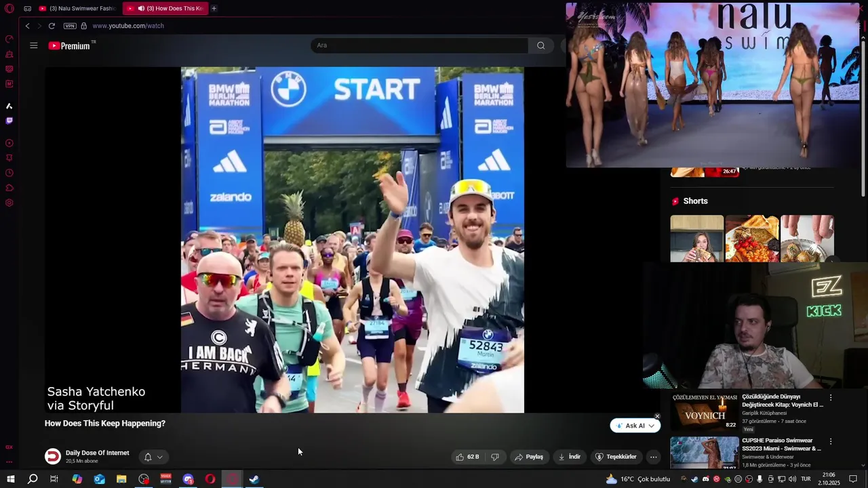Open Voynich video title link
868x488 pixels.
[783, 401]
